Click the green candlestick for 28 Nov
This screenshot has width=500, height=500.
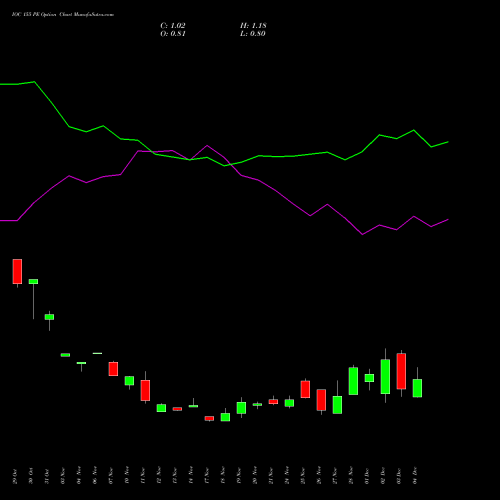[353, 381]
